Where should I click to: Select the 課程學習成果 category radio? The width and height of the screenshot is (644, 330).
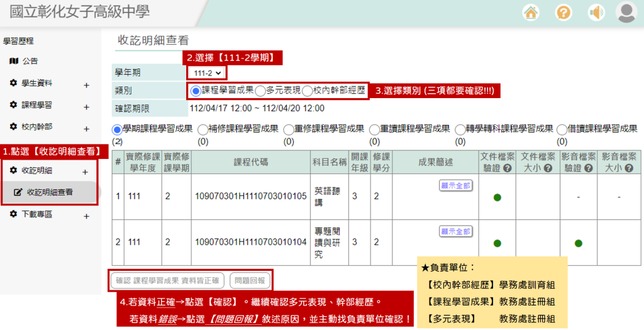[x=196, y=91]
